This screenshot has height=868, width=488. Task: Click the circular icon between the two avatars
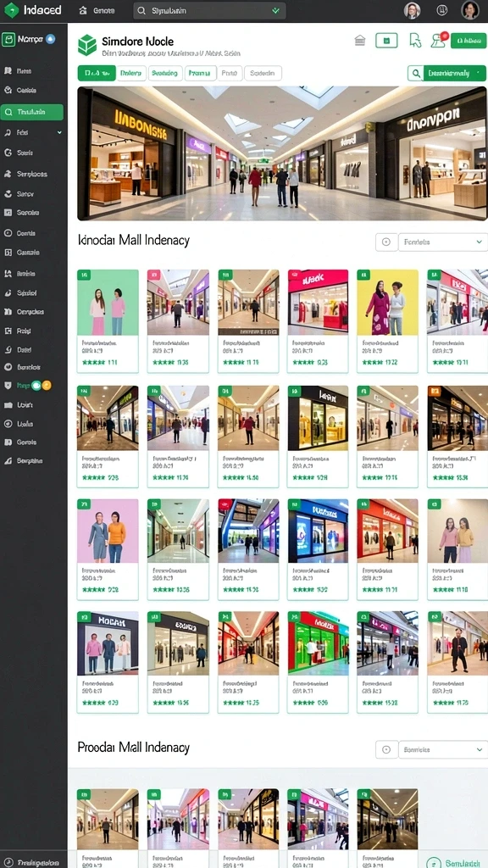pyautogui.click(x=441, y=10)
